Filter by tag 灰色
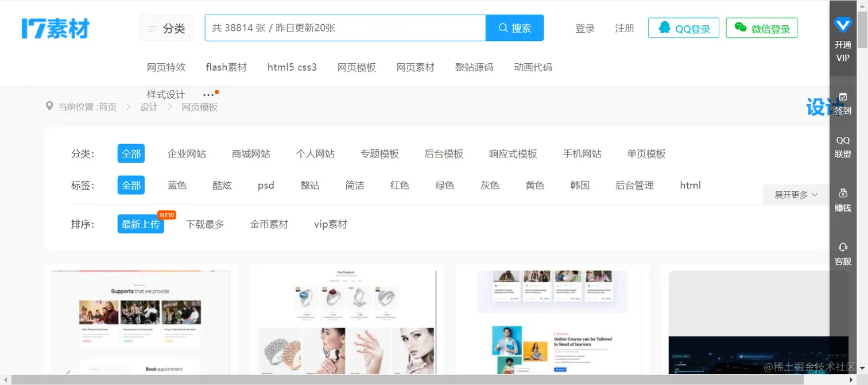Image resolution: width=868 pixels, height=385 pixels. (490, 186)
